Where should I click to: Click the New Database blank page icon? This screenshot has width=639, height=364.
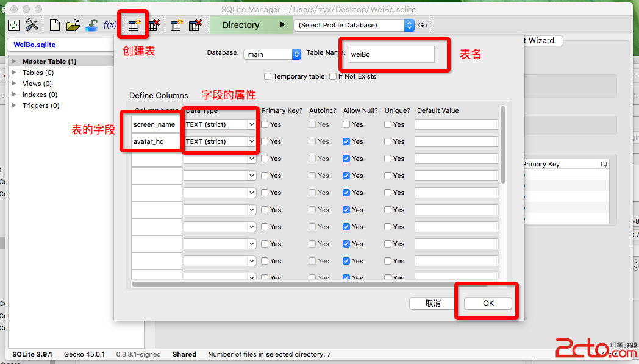coord(55,25)
